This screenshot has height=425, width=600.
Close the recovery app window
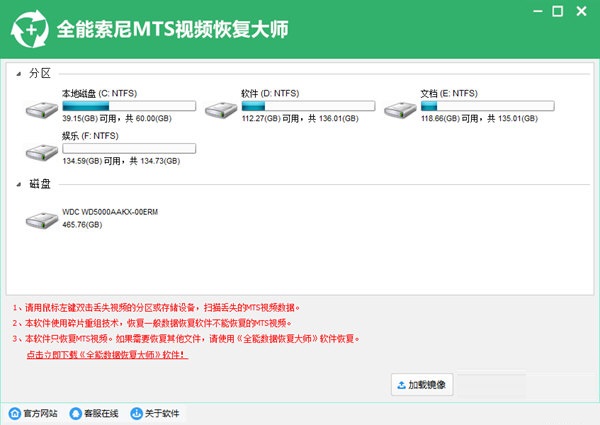point(581,11)
